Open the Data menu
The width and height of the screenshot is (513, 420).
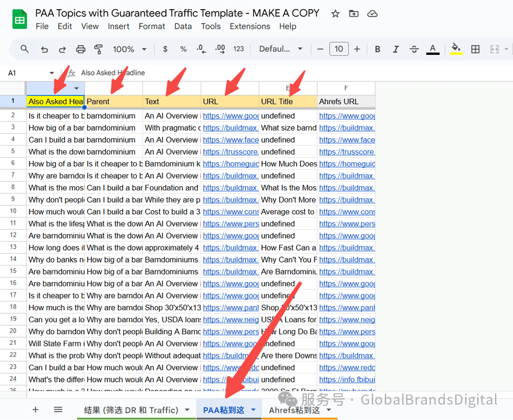pyautogui.click(x=183, y=26)
